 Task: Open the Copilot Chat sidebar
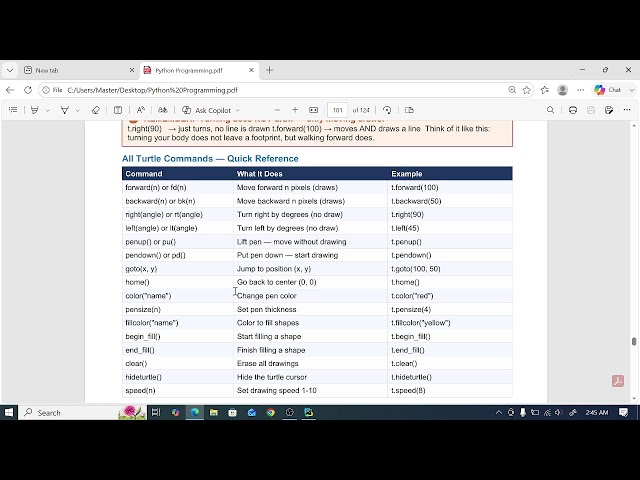coord(608,90)
